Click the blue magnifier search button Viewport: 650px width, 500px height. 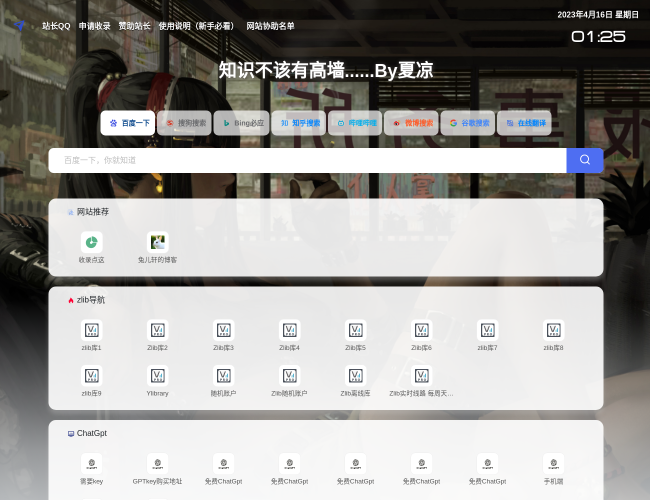(585, 160)
